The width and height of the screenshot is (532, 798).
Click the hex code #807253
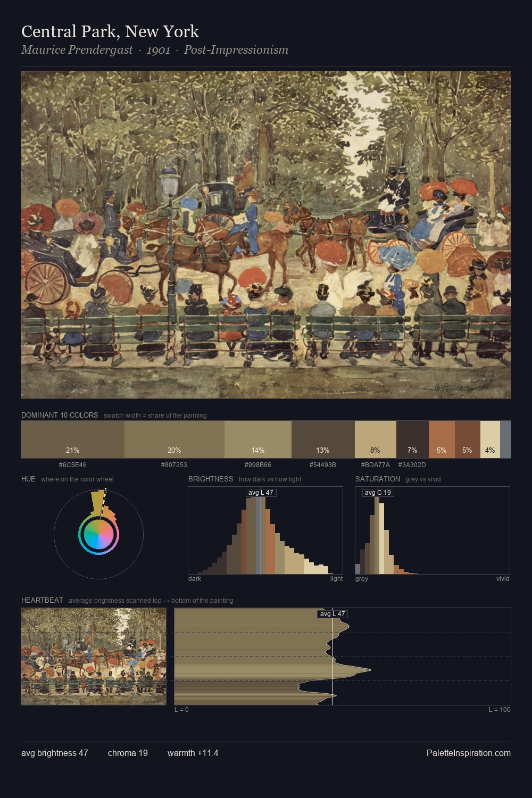(174, 465)
